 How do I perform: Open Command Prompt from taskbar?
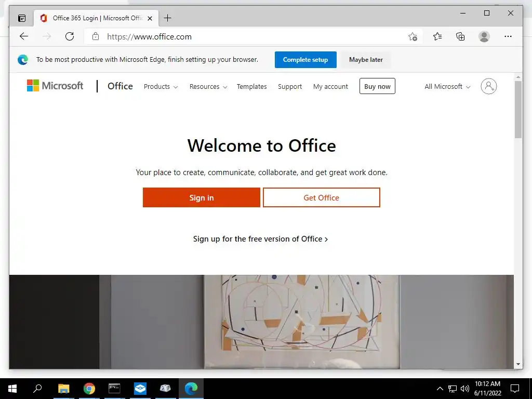click(x=114, y=389)
